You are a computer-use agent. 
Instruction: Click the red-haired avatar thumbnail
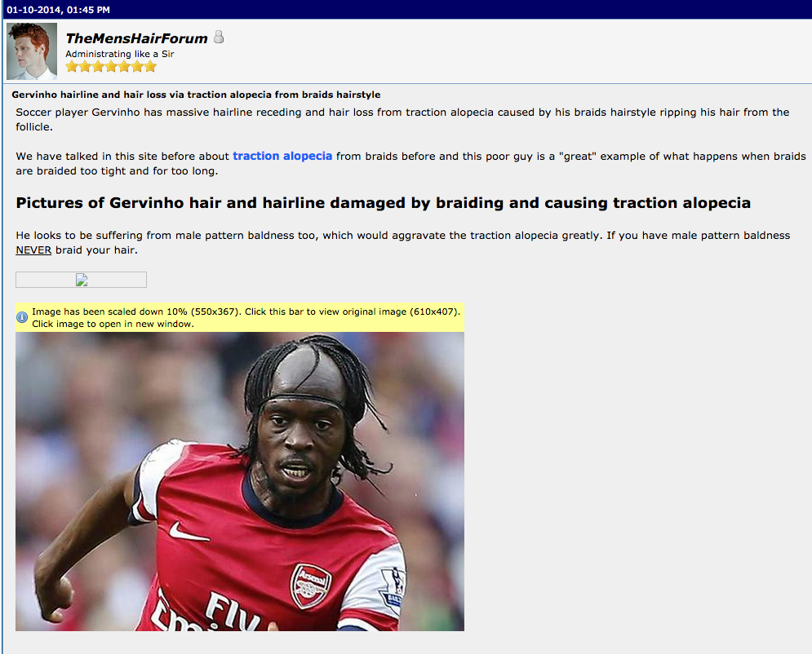tap(32, 51)
